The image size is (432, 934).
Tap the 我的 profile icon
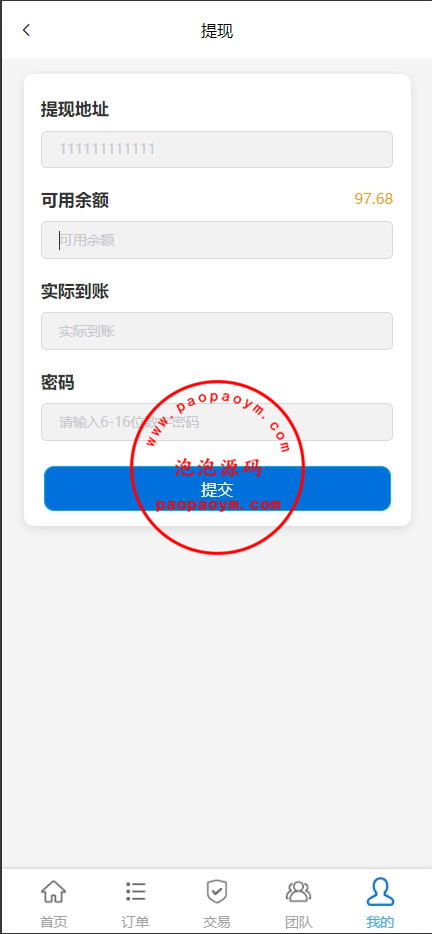(x=380, y=891)
